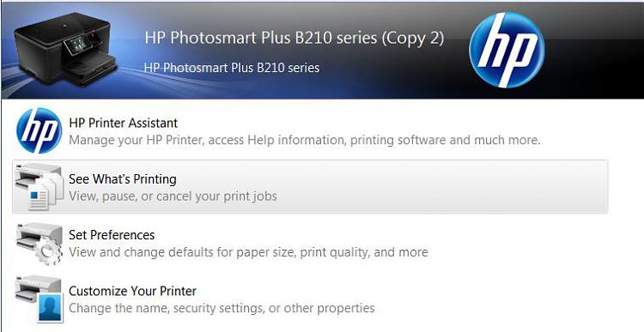Open the HP Printer Assistant title link
The width and height of the screenshot is (644, 332).
(123, 123)
